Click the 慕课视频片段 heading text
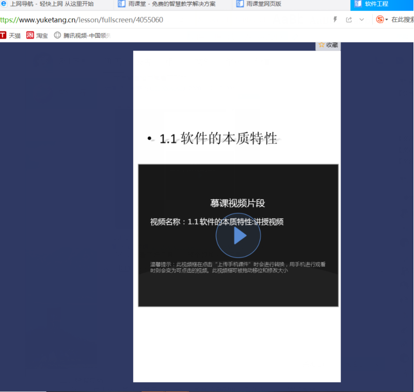 coord(237,203)
